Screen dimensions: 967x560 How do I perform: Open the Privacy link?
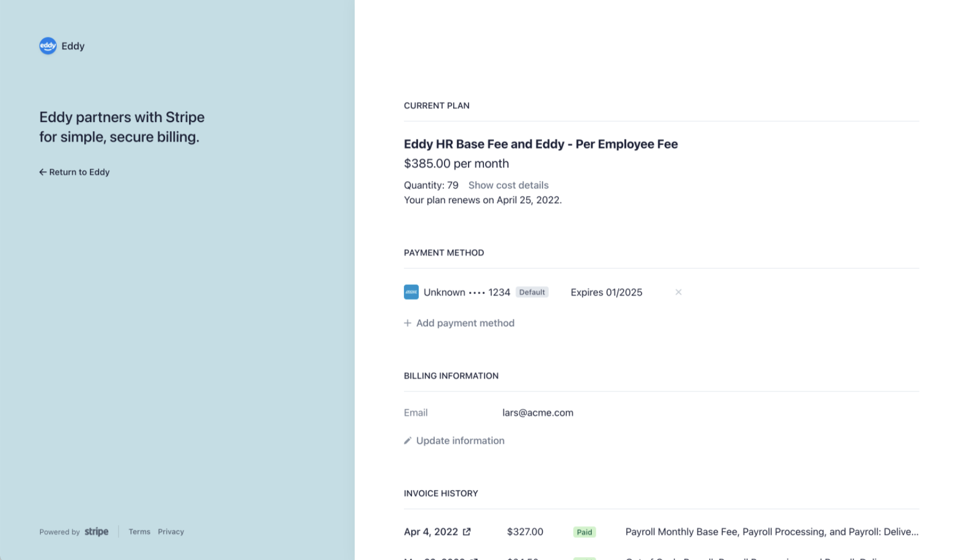tap(171, 532)
